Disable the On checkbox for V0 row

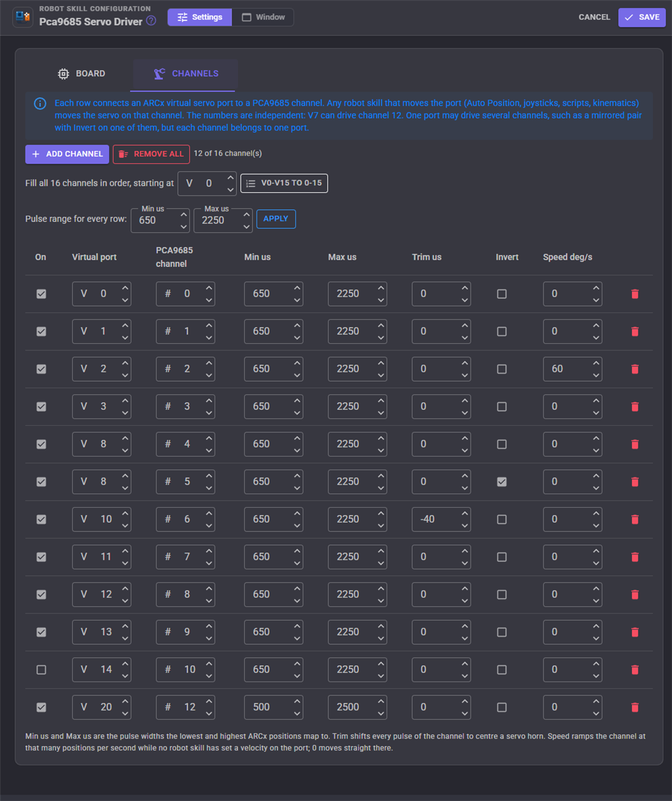pos(41,294)
